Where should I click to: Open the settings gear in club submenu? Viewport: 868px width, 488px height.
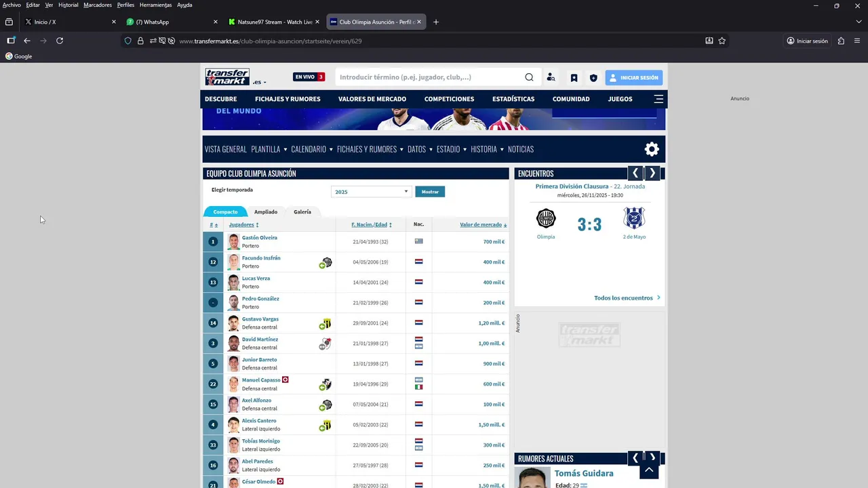coord(652,149)
